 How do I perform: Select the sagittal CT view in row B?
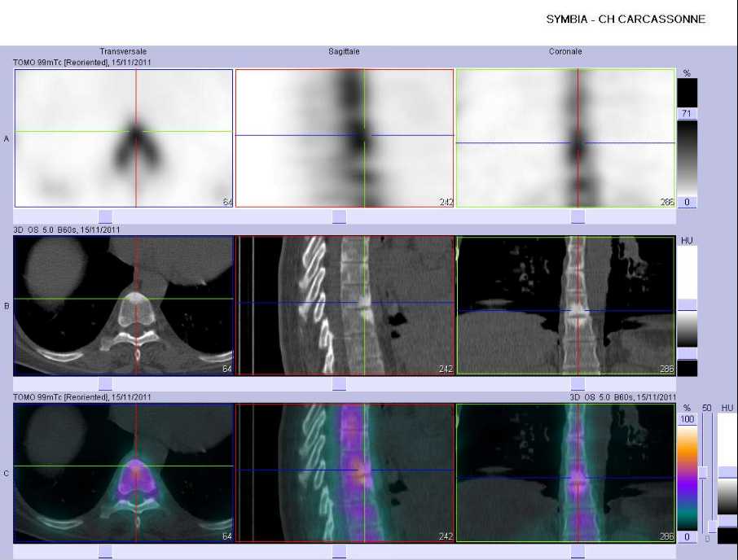pyautogui.click(x=345, y=305)
